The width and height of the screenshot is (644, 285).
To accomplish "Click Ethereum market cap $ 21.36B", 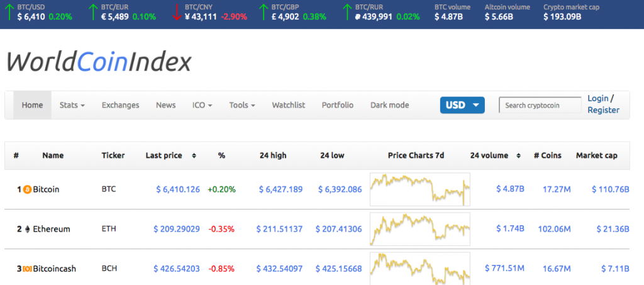I will [x=613, y=229].
